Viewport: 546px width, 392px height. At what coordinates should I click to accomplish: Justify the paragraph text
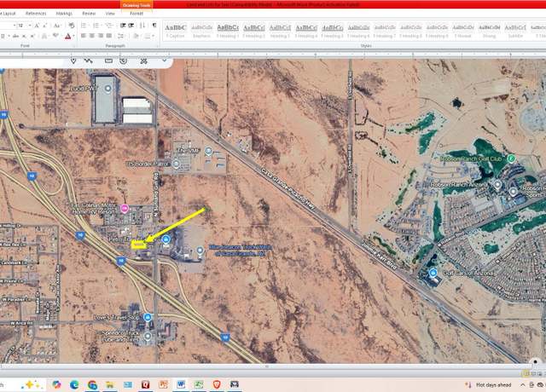click(x=109, y=36)
